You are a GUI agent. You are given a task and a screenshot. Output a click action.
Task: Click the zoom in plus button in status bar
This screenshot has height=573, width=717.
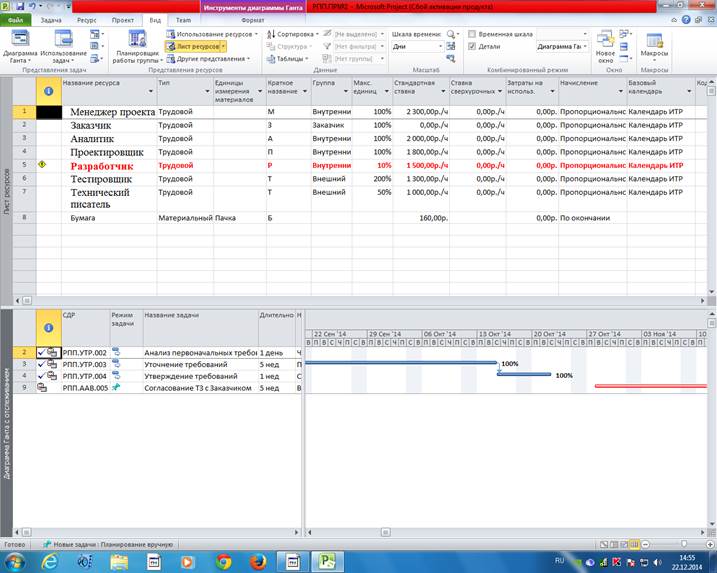[x=710, y=544]
